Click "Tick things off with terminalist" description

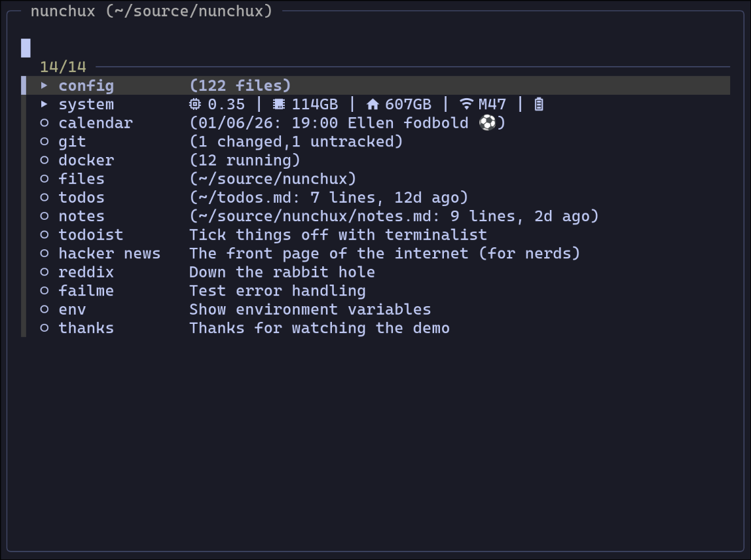pyautogui.click(x=338, y=235)
